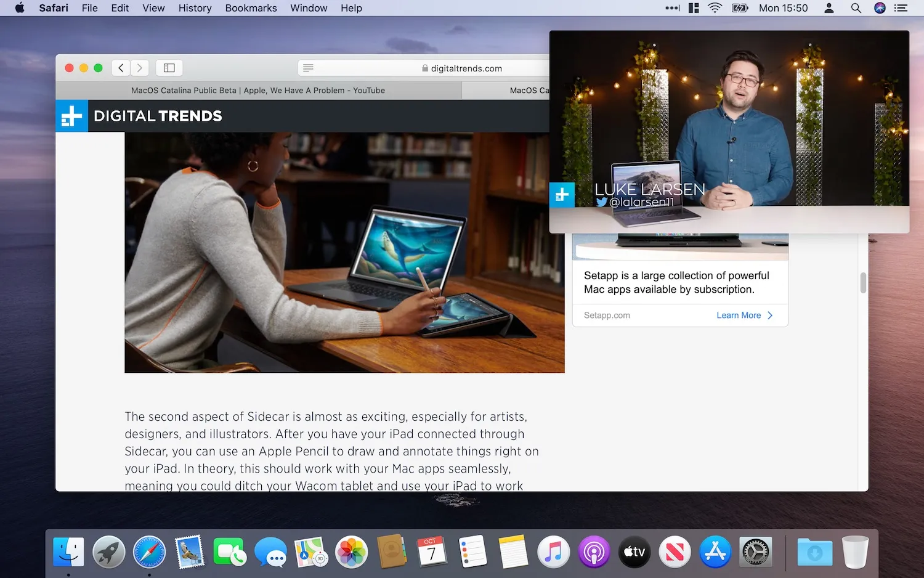924x578 pixels.
Task: Click the battery status icon
Action: pos(739,8)
